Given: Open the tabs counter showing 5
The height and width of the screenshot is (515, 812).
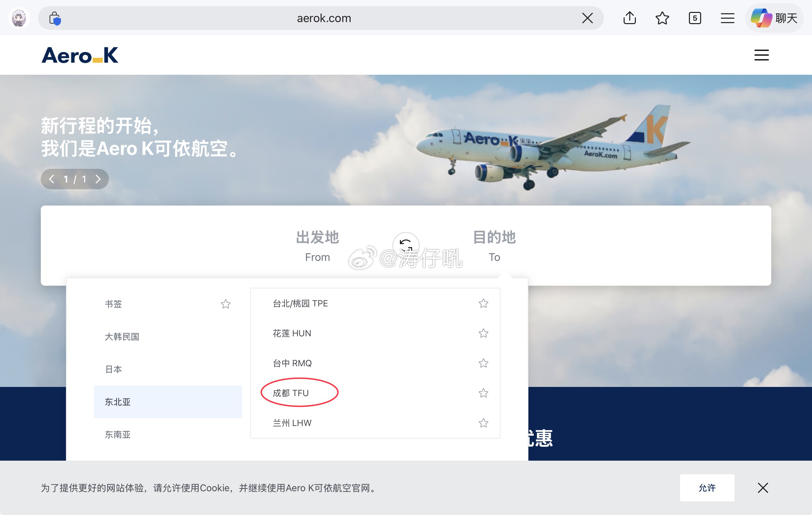Looking at the screenshot, I should click(x=695, y=18).
